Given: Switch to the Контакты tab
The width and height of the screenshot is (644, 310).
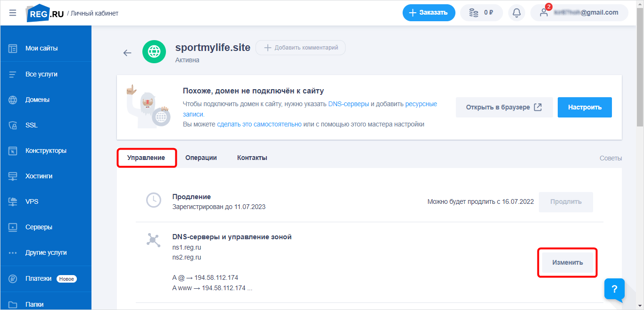Looking at the screenshot, I should (x=252, y=158).
